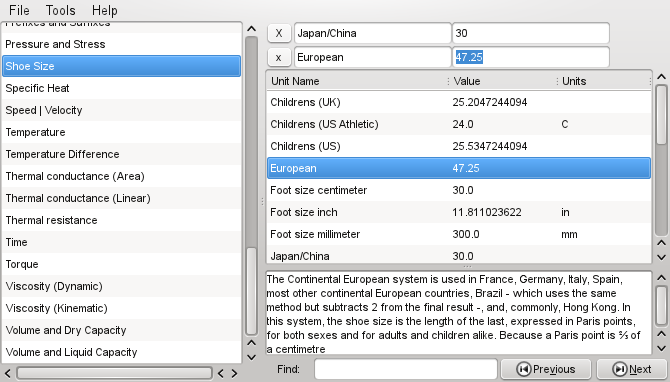Select Childrens (UK) unit row
670x382 pixels.
point(459,102)
